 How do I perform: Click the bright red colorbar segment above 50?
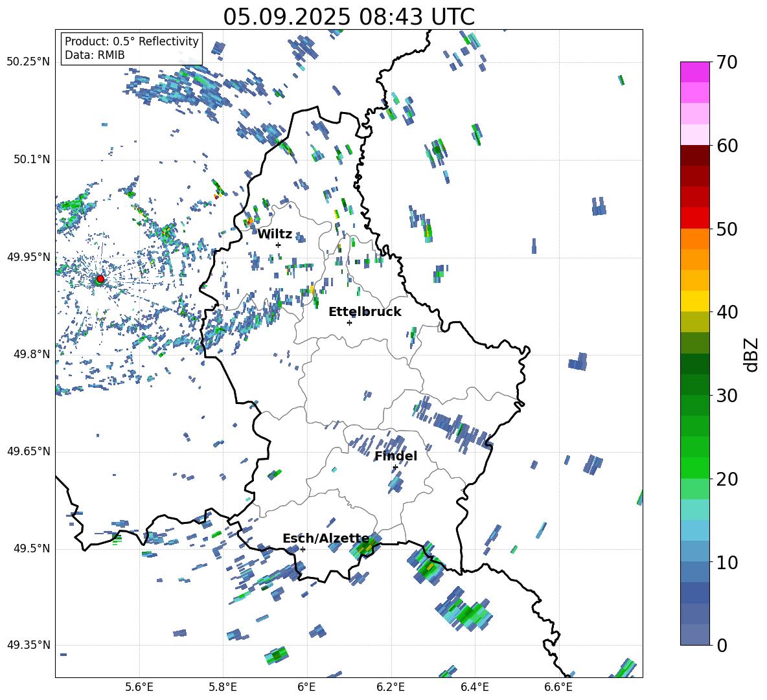[694, 218]
